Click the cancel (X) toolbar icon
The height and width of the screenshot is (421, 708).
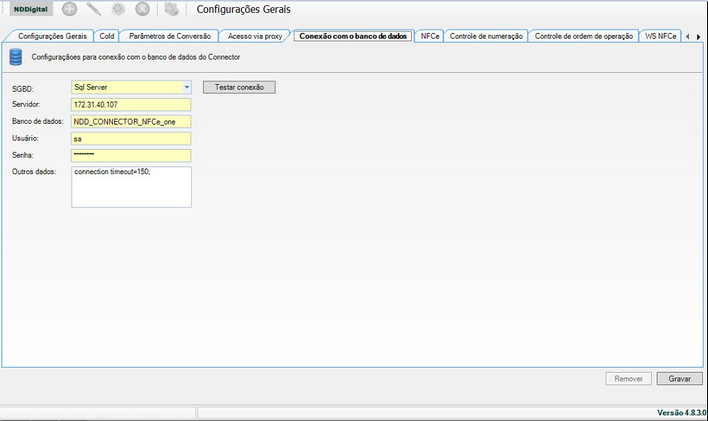coord(142,10)
